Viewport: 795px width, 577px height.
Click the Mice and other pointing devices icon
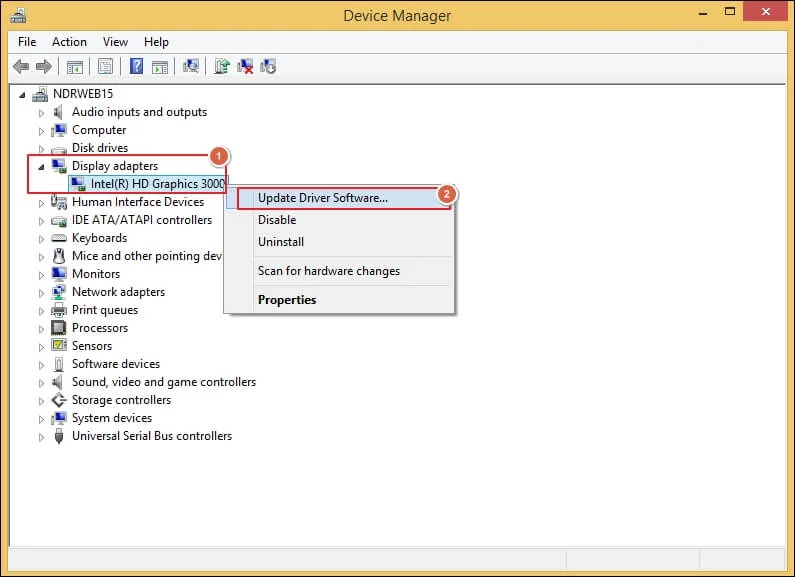[59, 256]
